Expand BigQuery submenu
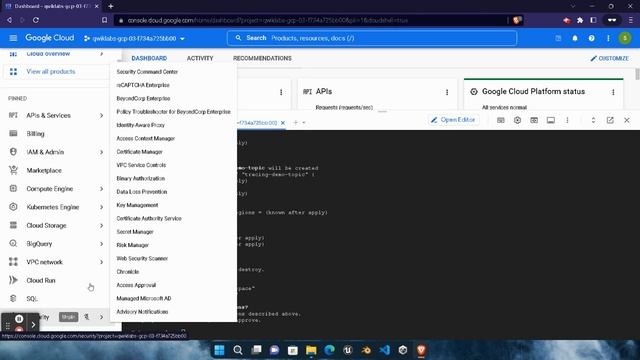Image resolution: width=640 pixels, height=360 pixels. 101,244
